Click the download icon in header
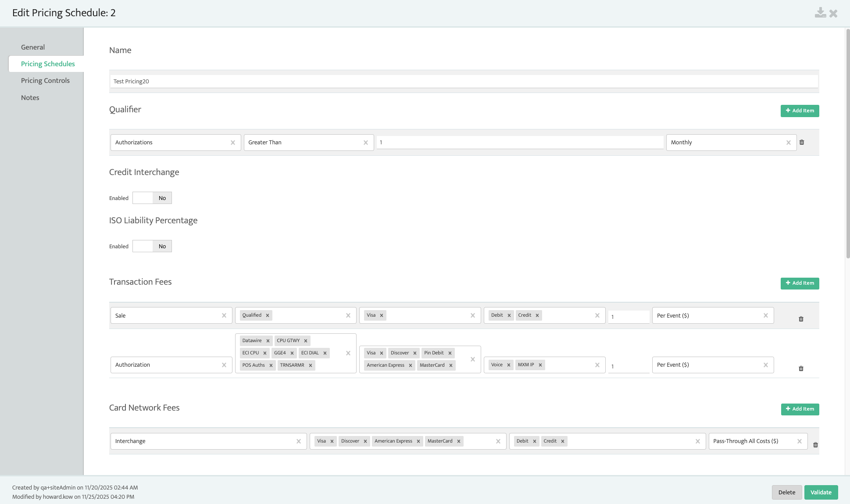 [820, 13]
